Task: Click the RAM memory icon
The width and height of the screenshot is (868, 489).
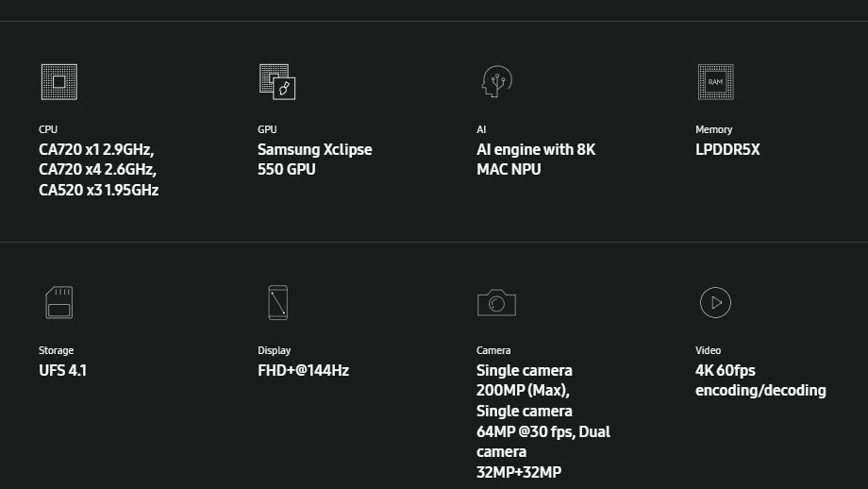Action: point(715,82)
